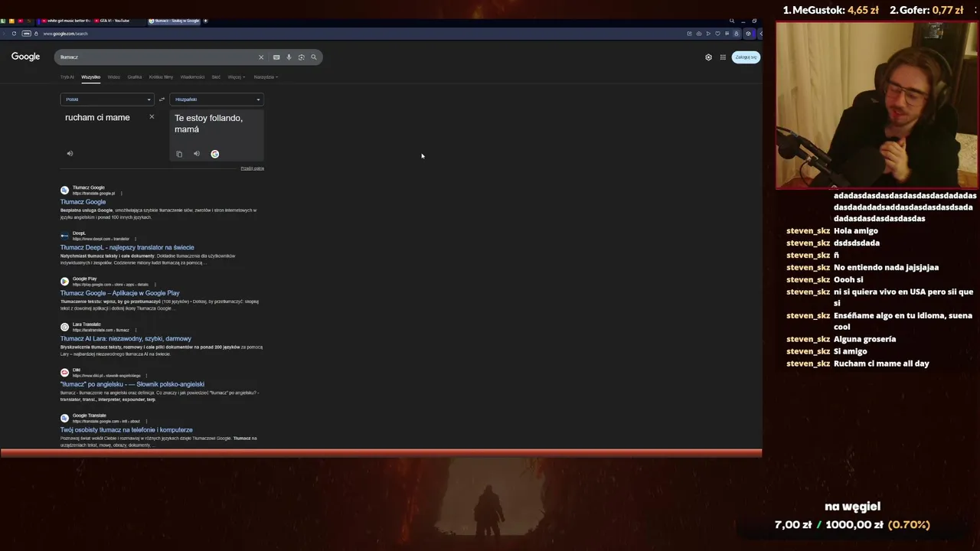Click the 'Prześlij opinię' feedback link

(252, 168)
